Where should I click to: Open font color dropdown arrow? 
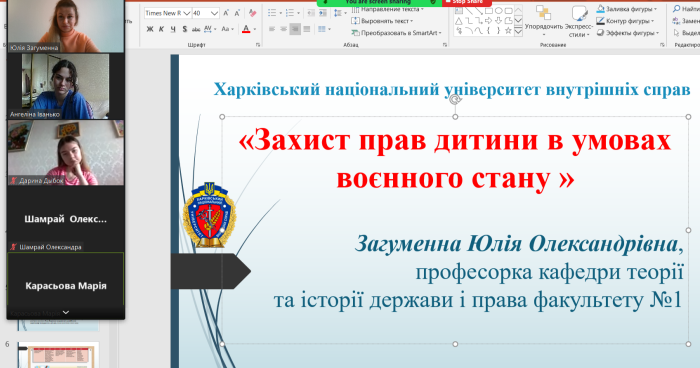255,29
